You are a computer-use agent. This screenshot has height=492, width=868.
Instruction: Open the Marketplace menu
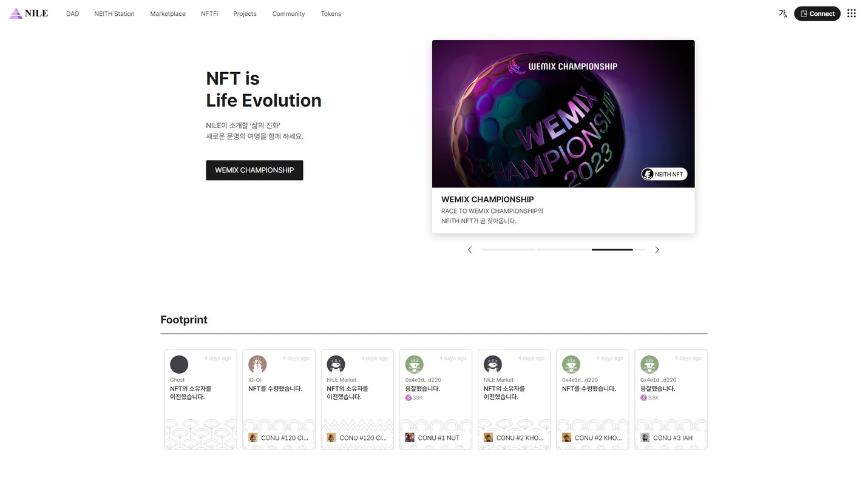tap(168, 13)
